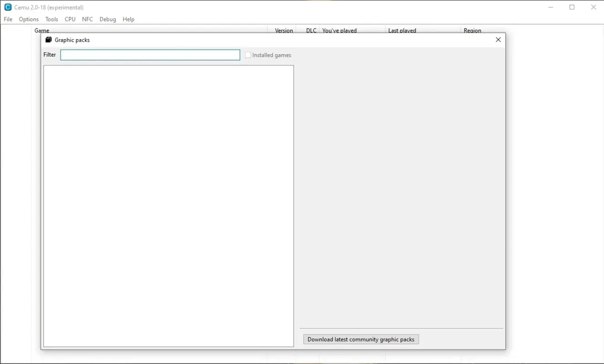Image resolution: width=604 pixels, height=364 pixels.
Task: Click the DLC column header
Action: [311, 30]
